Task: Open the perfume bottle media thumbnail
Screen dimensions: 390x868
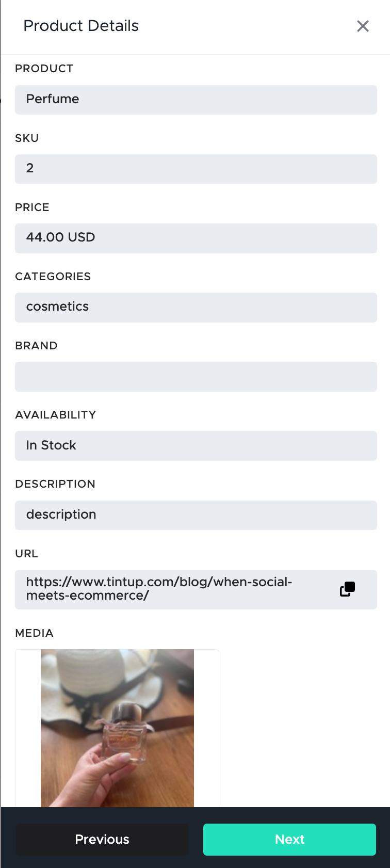Action: (117, 728)
